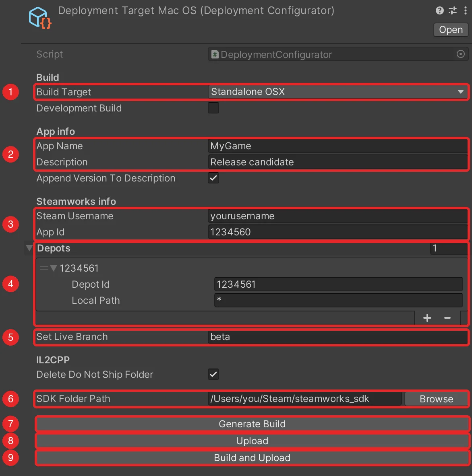The image size is (472, 476).
Task: Click the Deployment Configurator asset icon
Action: pos(40,18)
